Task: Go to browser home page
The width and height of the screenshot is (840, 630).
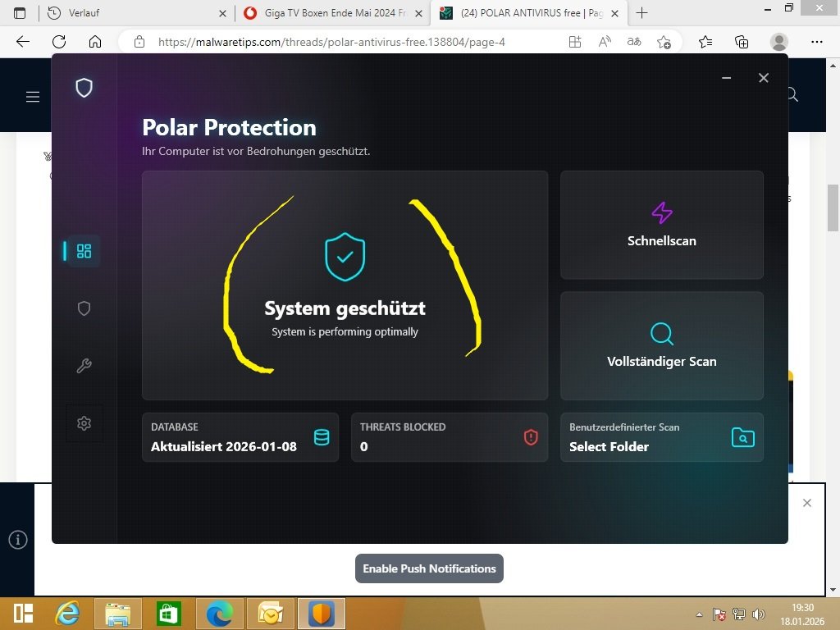Action: coord(95,41)
